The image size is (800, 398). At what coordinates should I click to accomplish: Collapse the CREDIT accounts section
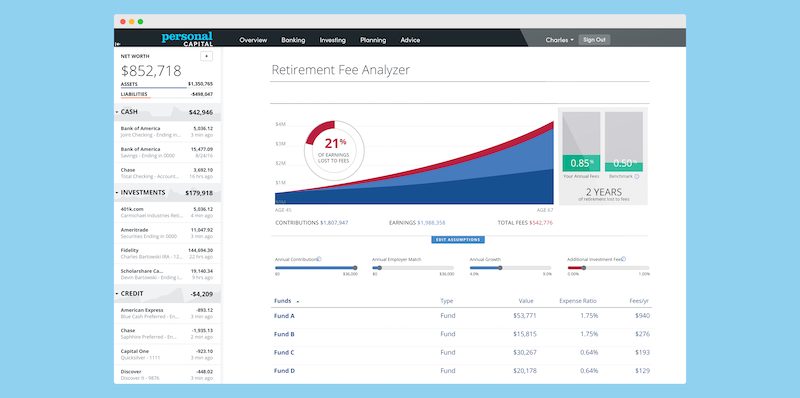coord(117,294)
